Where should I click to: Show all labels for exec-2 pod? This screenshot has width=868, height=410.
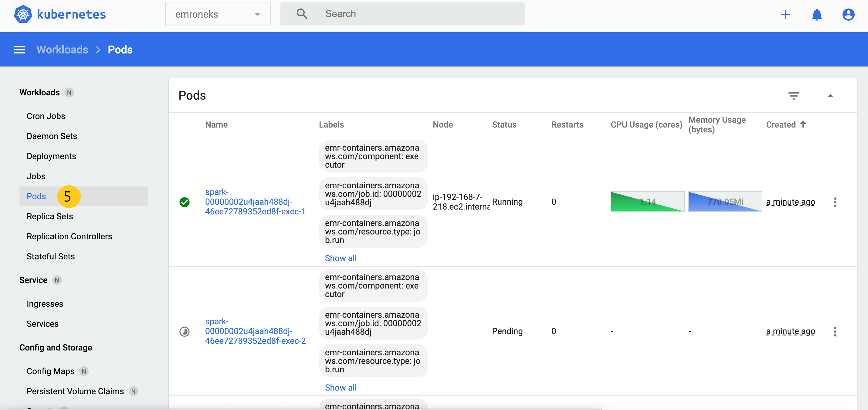tap(340, 388)
